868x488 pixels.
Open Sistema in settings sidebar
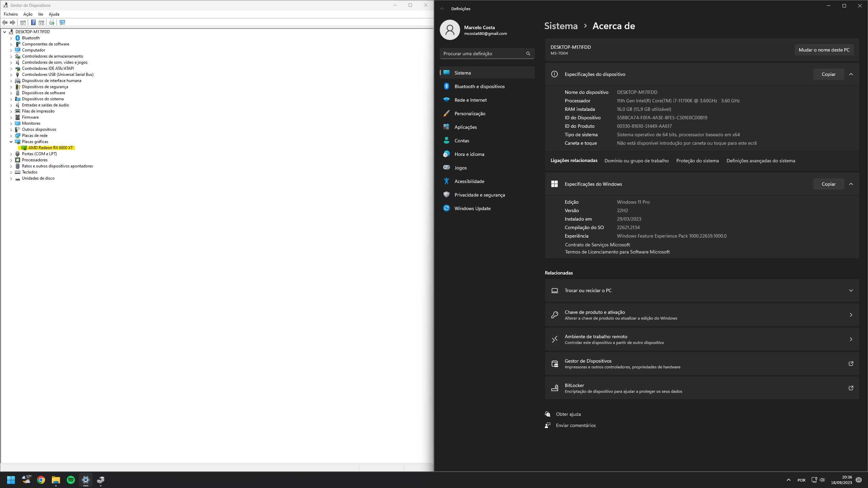coord(487,73)
